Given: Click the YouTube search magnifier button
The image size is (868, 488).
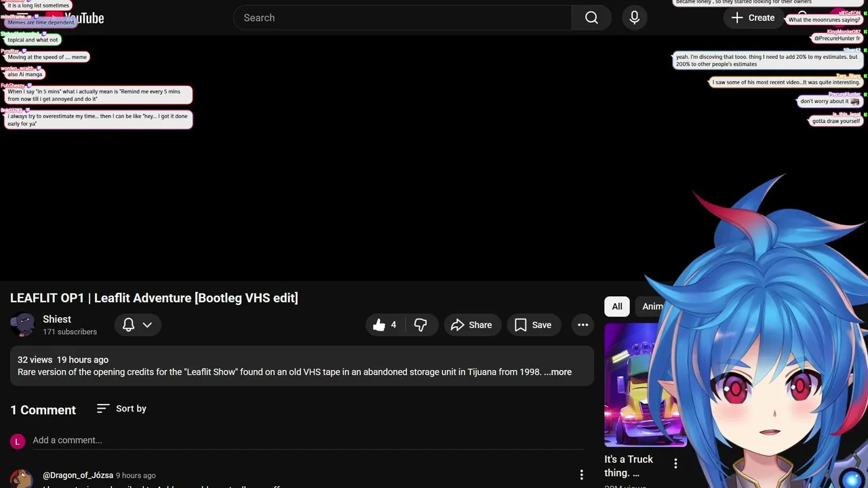Looking at the screenshot, I should 591,18.
